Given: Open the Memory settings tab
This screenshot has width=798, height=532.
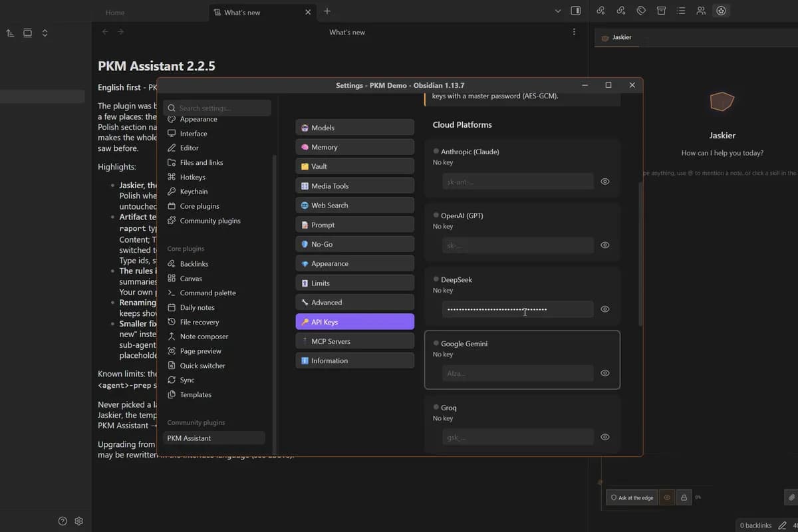Looking at the screenshot, I should tap(354, 147).
